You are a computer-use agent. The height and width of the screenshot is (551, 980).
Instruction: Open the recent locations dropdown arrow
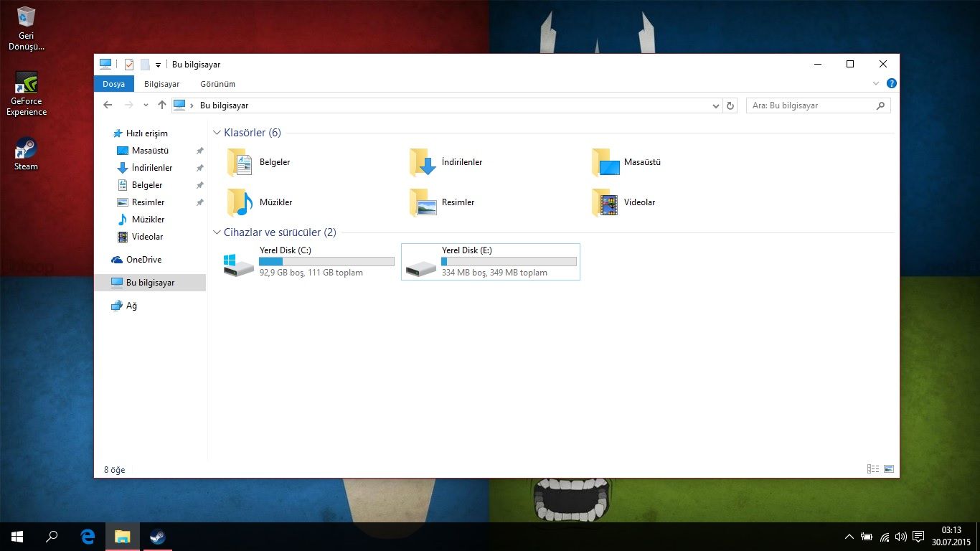click(146, 105)
